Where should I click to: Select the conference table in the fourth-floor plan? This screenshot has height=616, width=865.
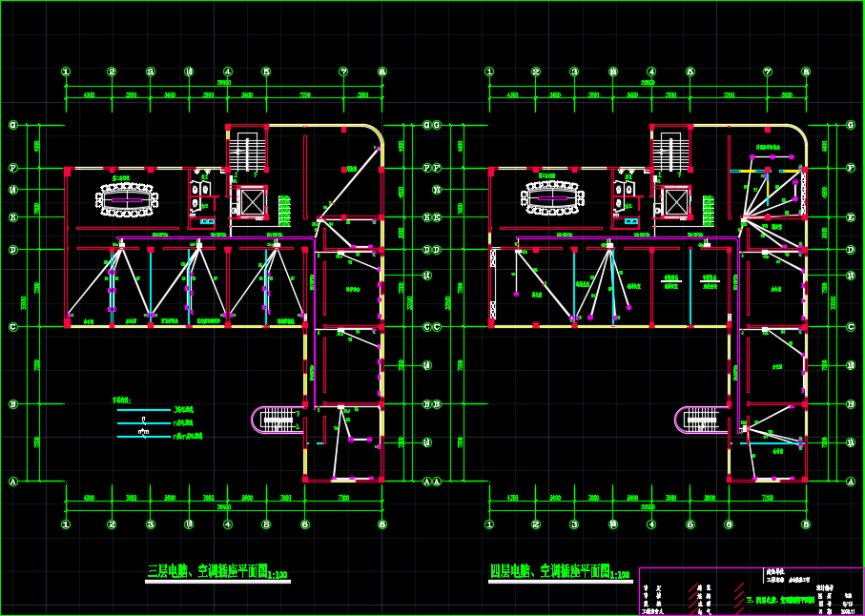[551, 198]
